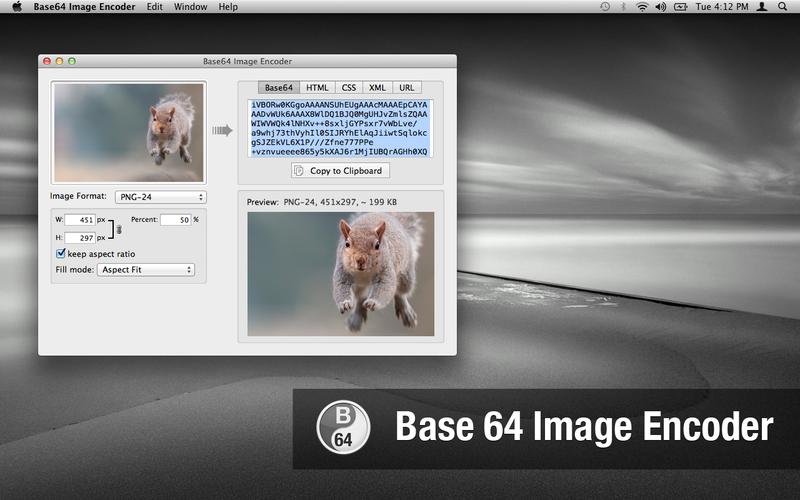Open the Window menu
Image resolution: width=800 pixels, height=500 pixels.
click(x=190, y=7)
